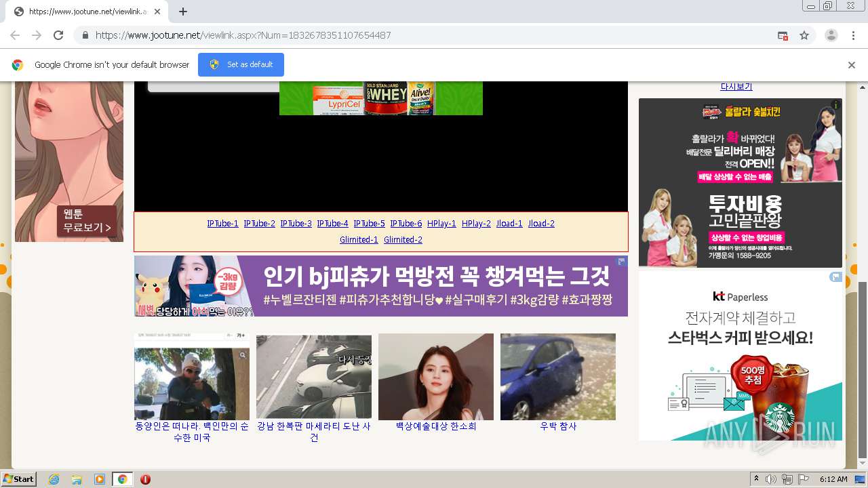Open media player taskbar icon
The height and width of the screenshot is (488, 868).
click(100, 479)
